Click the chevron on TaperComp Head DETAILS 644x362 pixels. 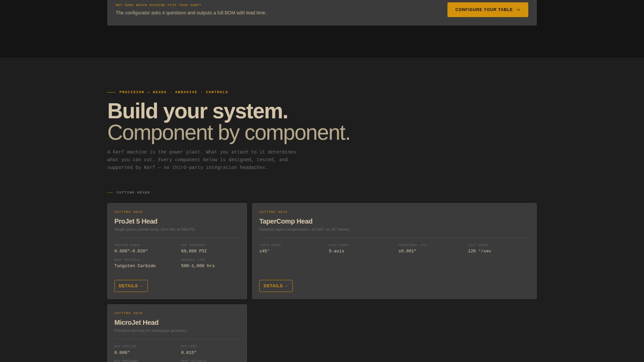[x=287, y=286]
